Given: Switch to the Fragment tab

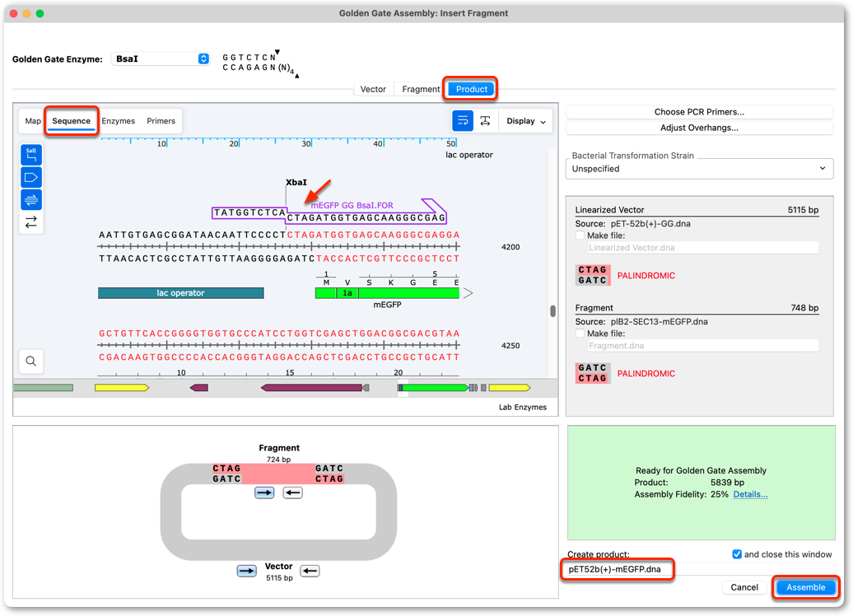Looking at the screenshot, I should coord(421,89).
